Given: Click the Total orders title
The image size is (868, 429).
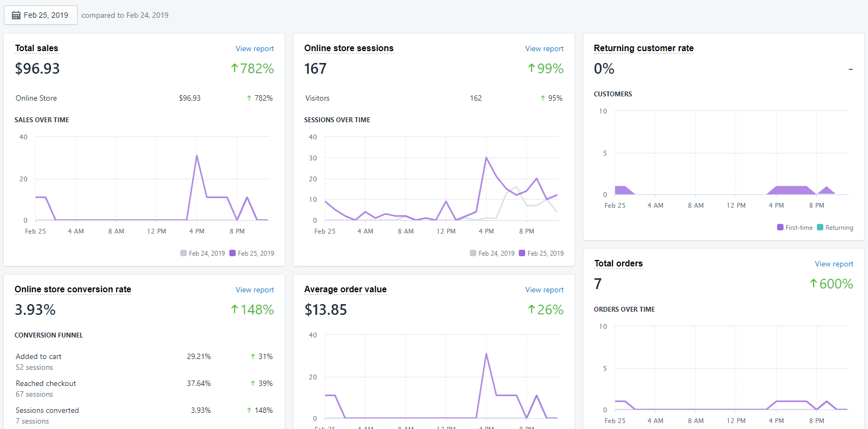Looking at the screenshot, I should coord(618,263).
